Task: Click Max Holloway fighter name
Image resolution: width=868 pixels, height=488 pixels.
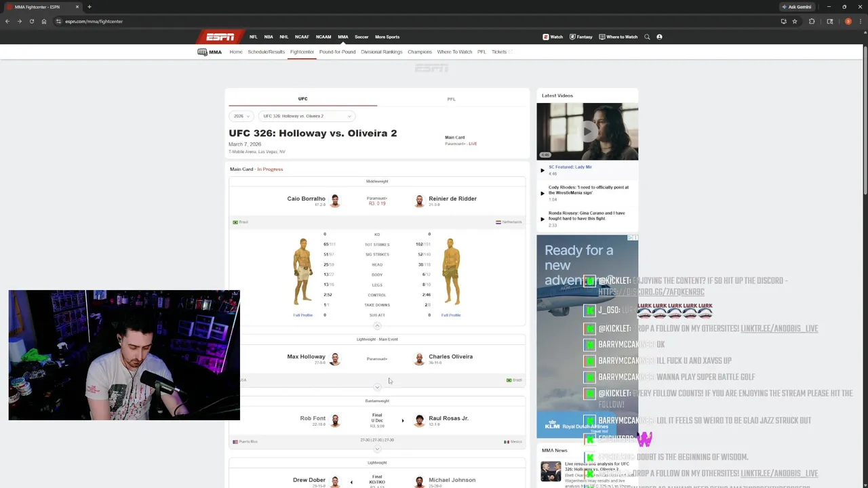Action: tap(306, 357)
